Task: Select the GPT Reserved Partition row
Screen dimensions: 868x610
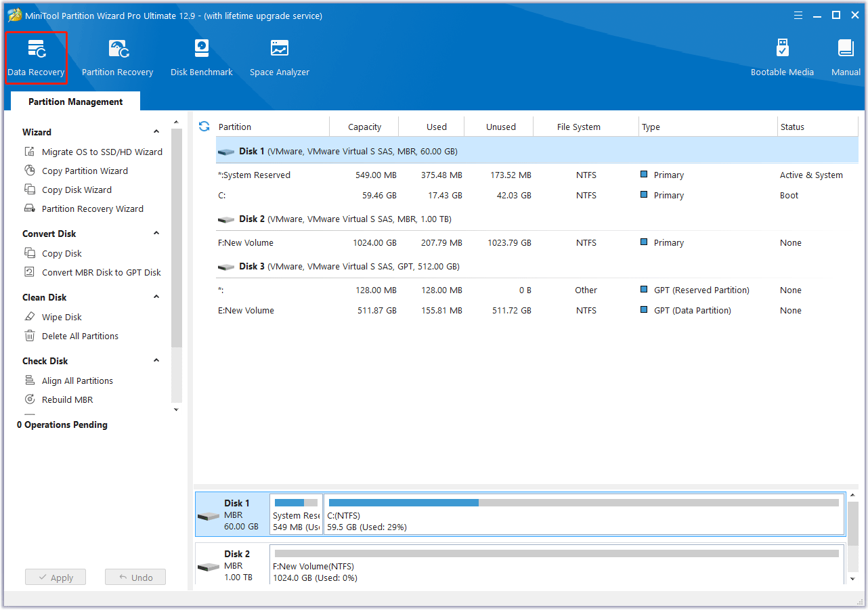Action: (537, 290)
